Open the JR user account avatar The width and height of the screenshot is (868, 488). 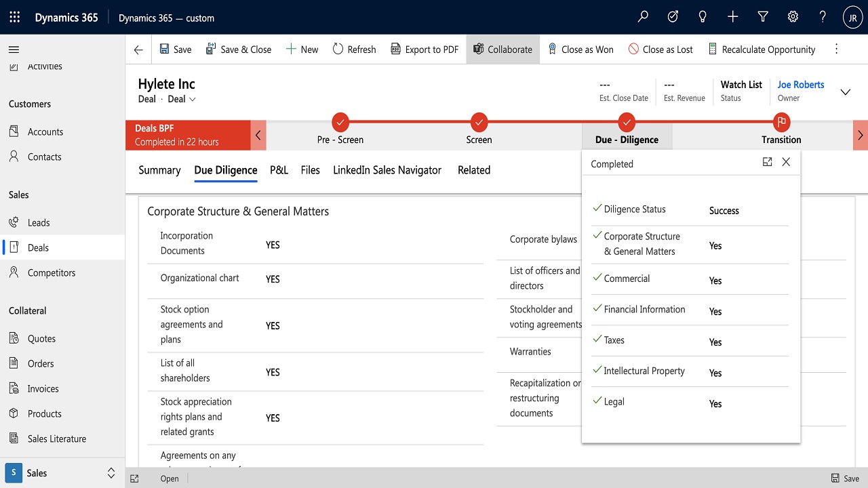[852, 18]
